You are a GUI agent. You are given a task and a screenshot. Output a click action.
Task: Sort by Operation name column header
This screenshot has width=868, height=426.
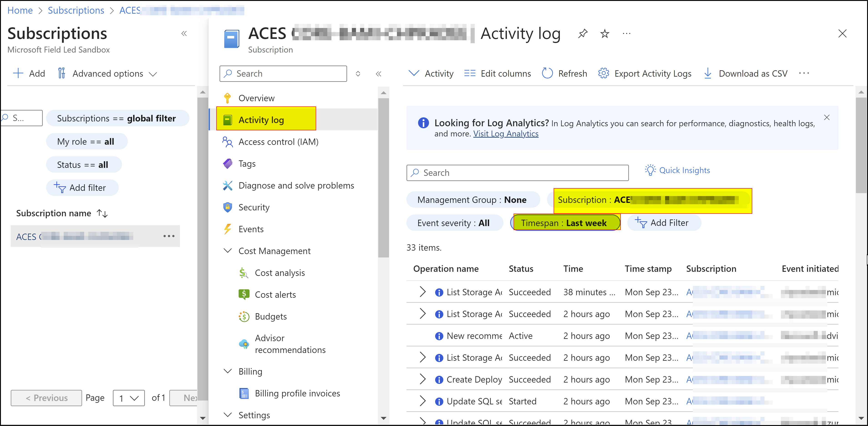point(446,269)
